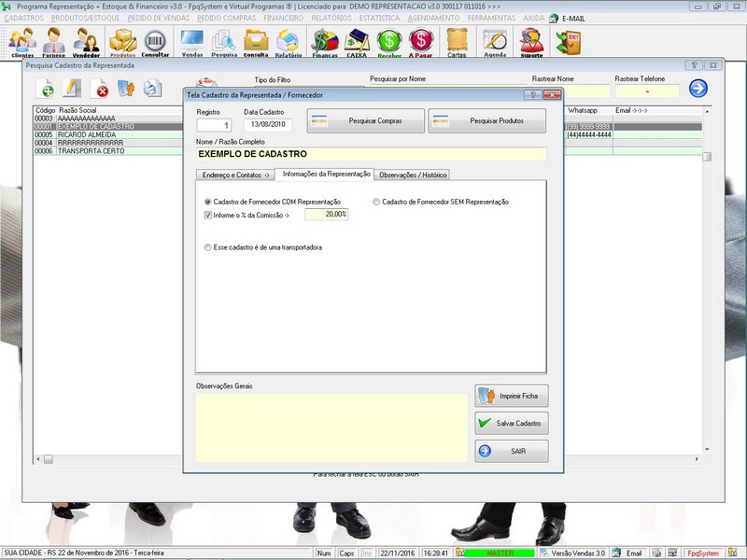Open the PEDIDO DE VENDAS menu

pos(159,18)
